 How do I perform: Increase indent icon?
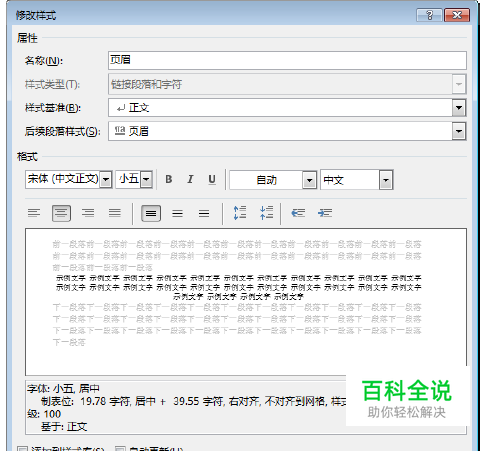(x=325, y=213)
